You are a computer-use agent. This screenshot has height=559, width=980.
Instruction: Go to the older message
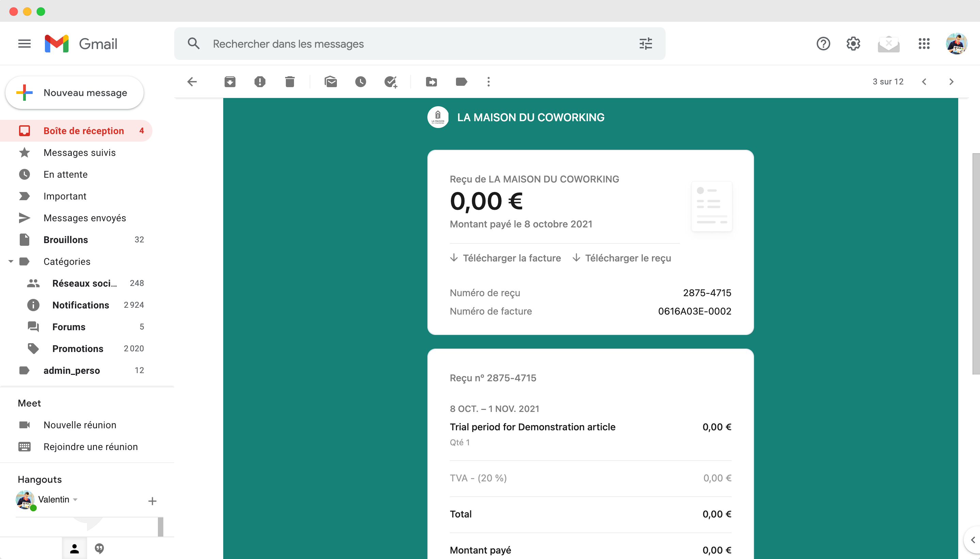click(951, 82)
